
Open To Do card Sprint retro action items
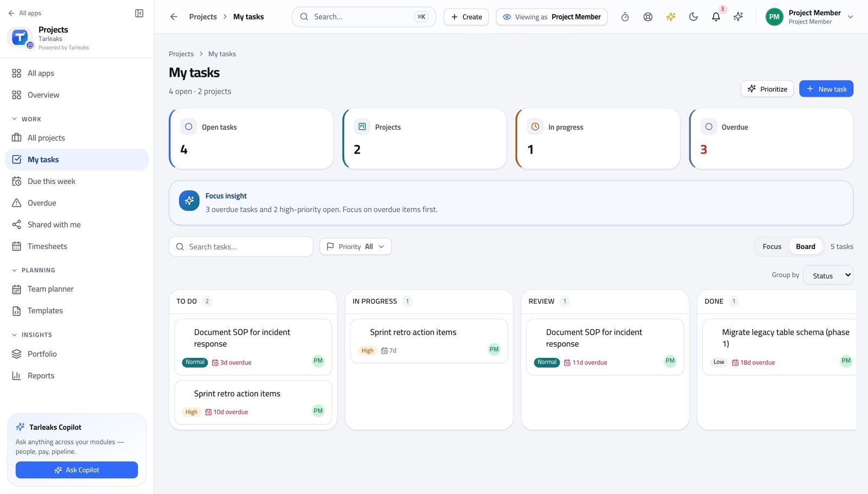pos(253,402)
